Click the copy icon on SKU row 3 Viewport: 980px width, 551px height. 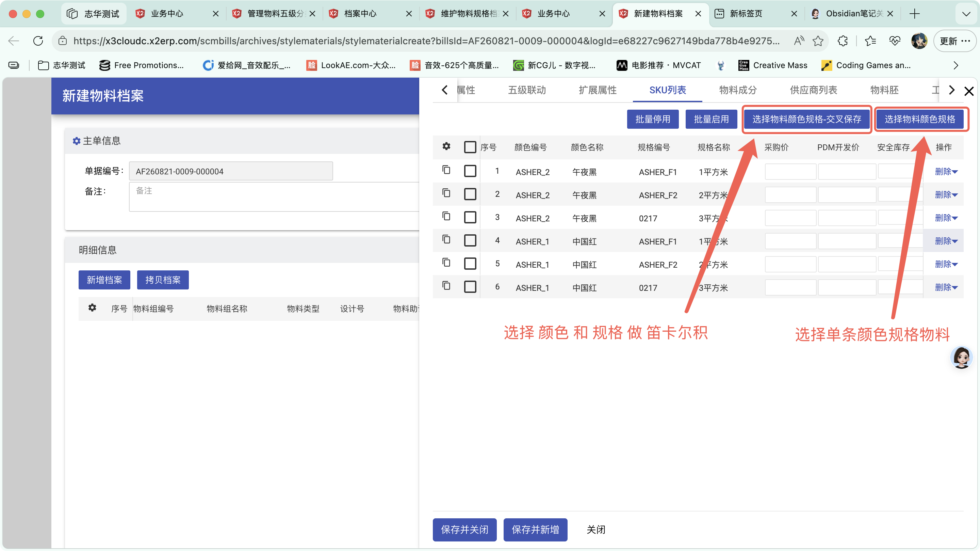446,216
